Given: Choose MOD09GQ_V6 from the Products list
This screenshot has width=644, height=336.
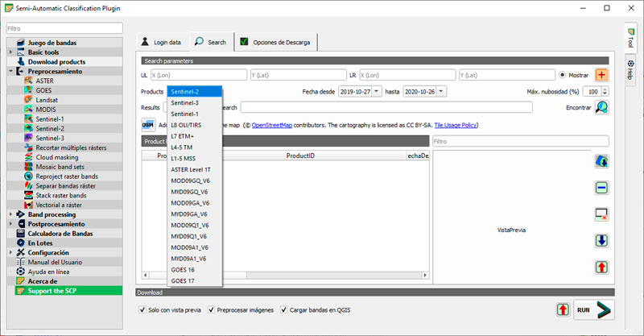Looking at the screenshot, I should tap(195, 180).
